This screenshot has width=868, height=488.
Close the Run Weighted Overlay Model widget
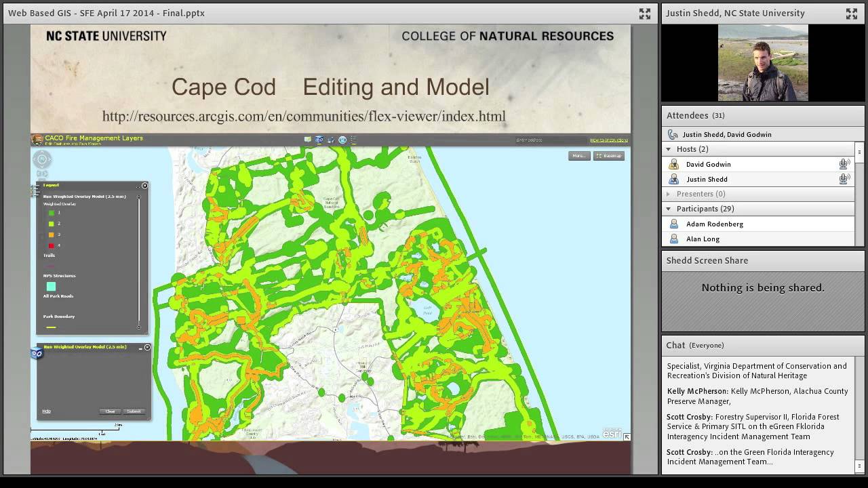147,347
